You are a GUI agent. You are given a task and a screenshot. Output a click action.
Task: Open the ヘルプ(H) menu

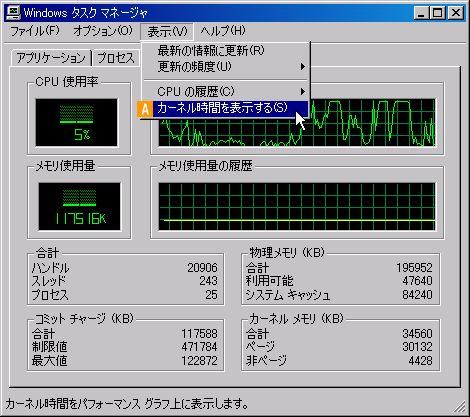[x=223, y=31]
